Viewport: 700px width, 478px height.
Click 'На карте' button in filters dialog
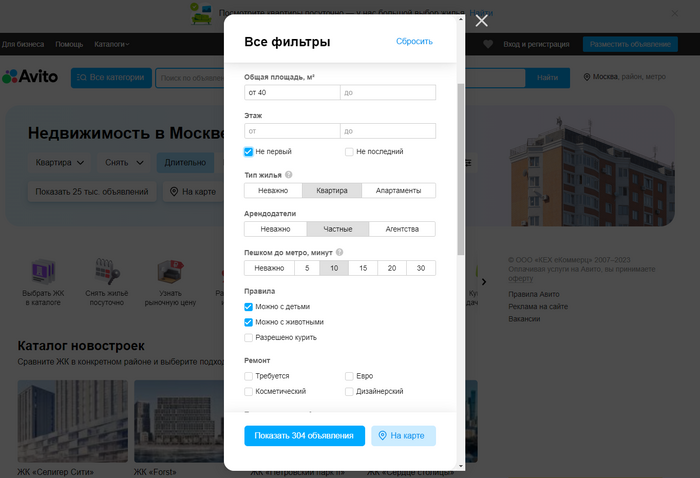(404, 436)
